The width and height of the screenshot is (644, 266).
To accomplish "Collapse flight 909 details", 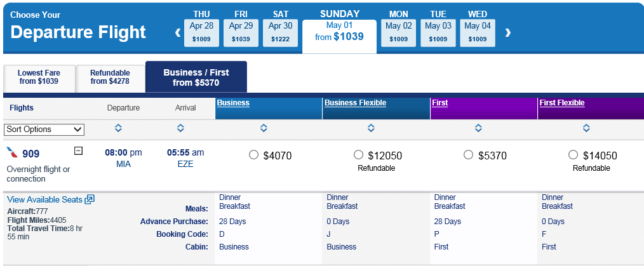I will tap(78, 151).
